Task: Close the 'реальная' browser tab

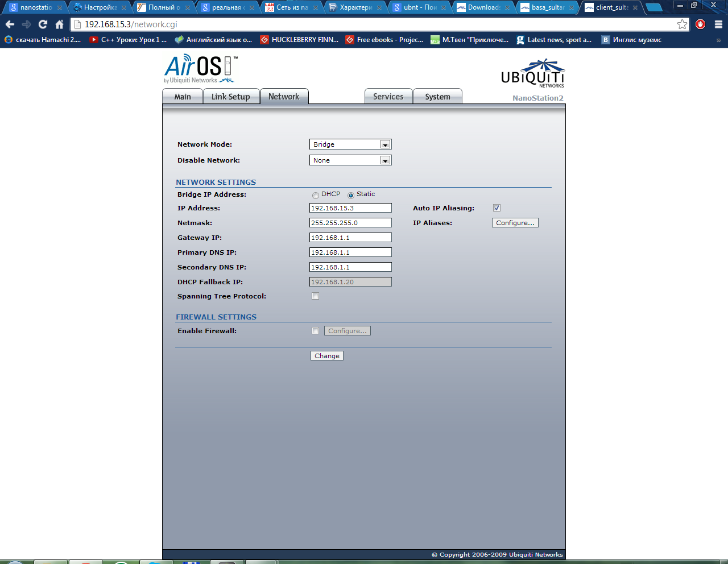Action: click(x=252, y=8)
